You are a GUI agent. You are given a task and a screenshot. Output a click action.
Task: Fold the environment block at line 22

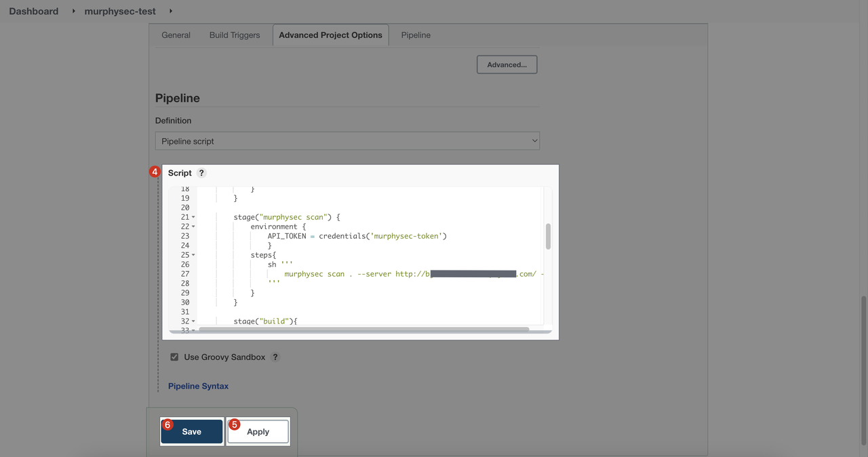[x=193, y=227]
